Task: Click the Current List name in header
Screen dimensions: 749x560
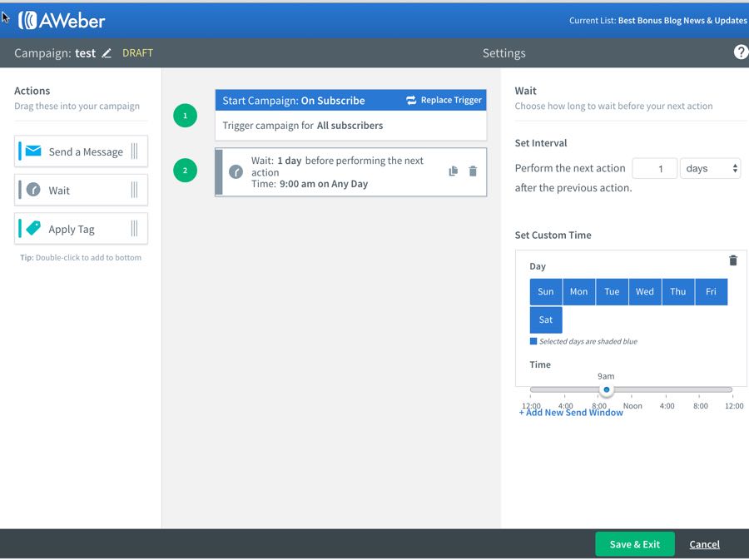Action: click(x=682, y=21)
